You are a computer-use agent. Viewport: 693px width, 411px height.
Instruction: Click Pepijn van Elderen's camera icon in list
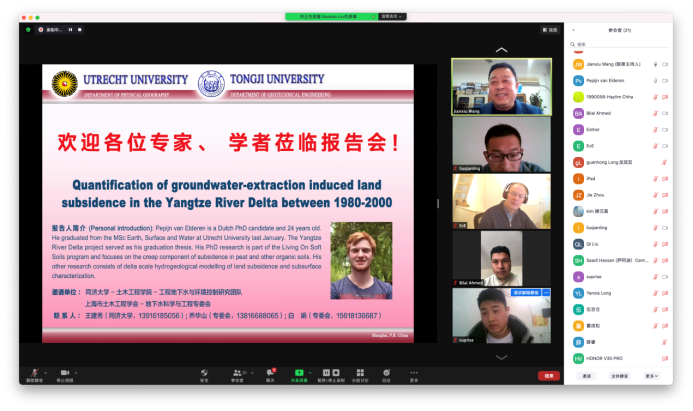pyautogui.click(x=665, y=80)
